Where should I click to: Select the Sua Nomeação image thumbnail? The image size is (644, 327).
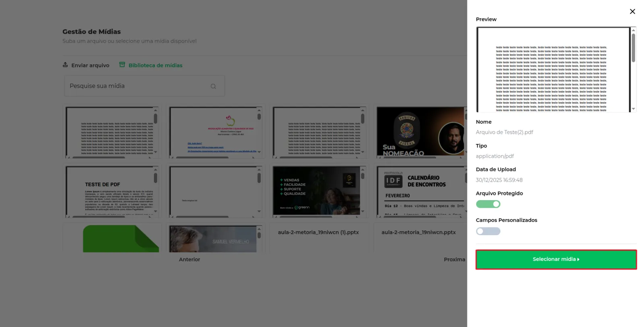pos(421,132)
